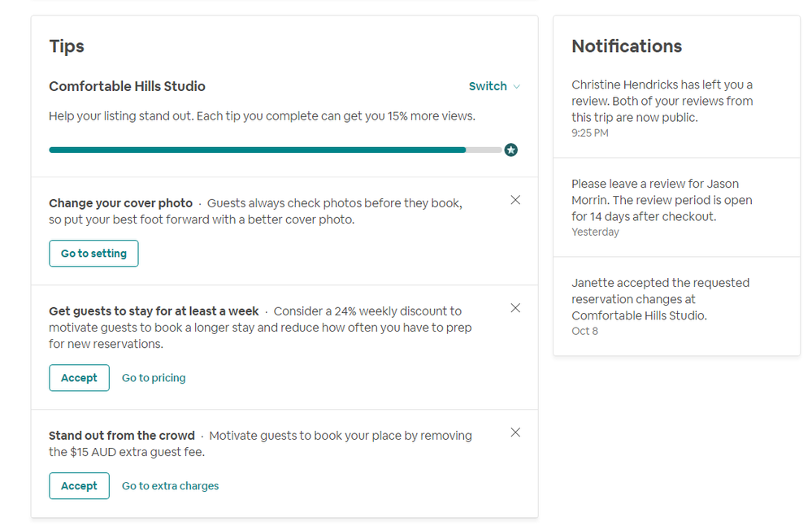
Task: Click the Tips panel heading
Action: [67, 46]
